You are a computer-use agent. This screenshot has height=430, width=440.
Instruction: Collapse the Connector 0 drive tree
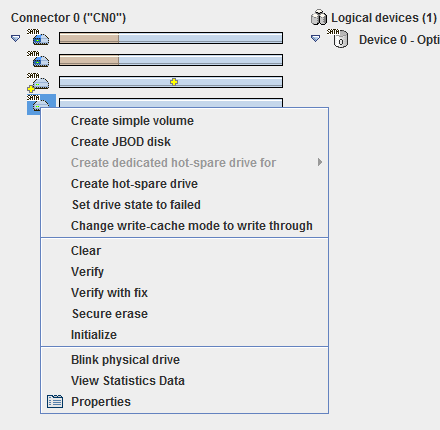(x=15, y=39)
